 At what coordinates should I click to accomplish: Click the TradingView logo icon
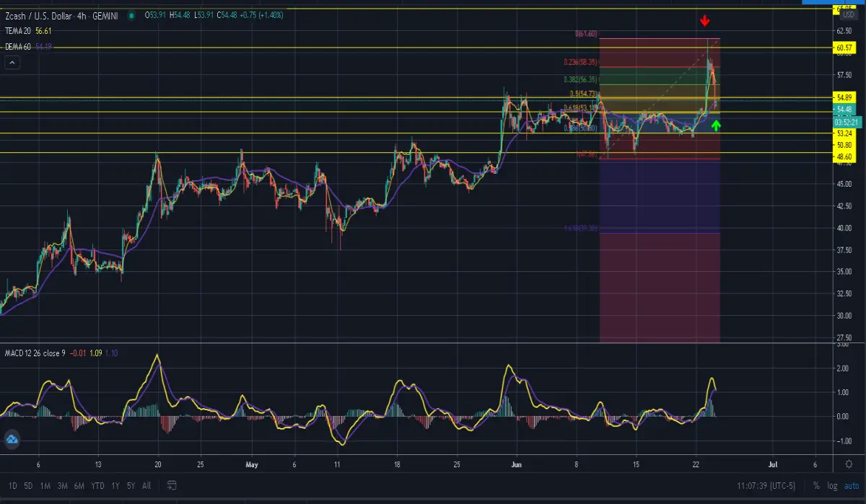click(x=12, y=438)
